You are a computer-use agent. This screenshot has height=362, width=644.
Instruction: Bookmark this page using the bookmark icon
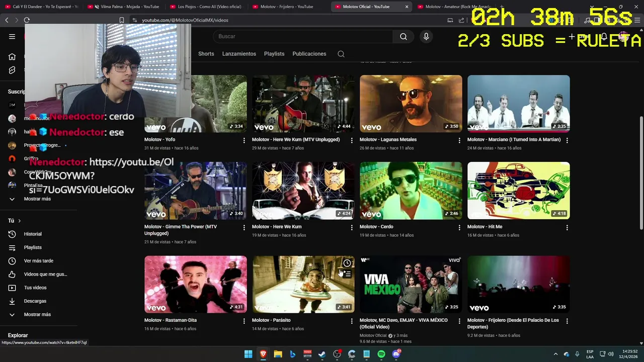(x=122, y=20)
